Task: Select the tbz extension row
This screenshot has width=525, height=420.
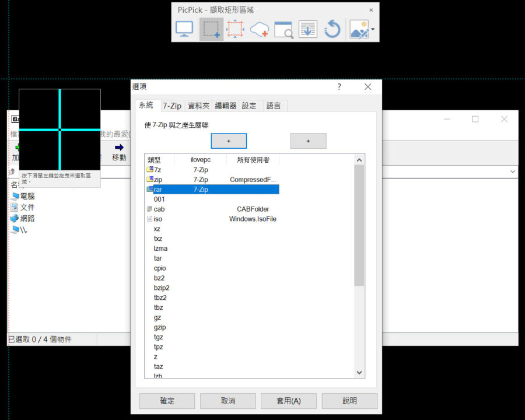Action: 212,307
